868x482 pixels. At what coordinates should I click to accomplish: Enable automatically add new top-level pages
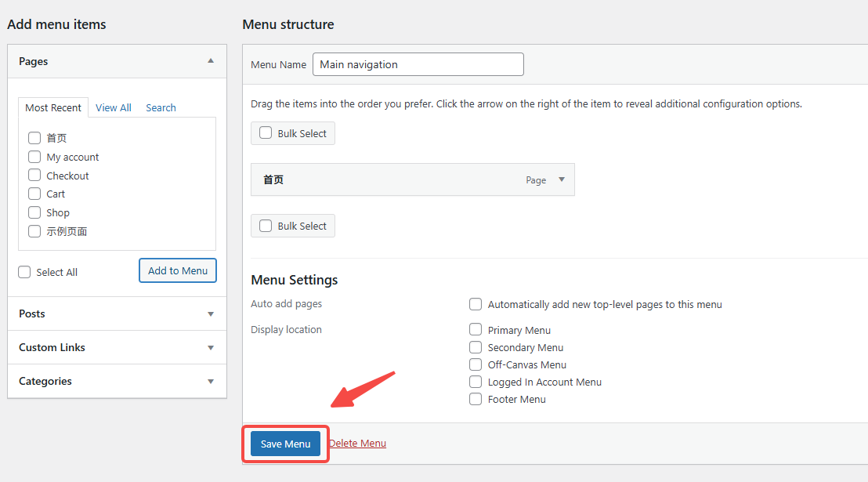pos(476,304)
